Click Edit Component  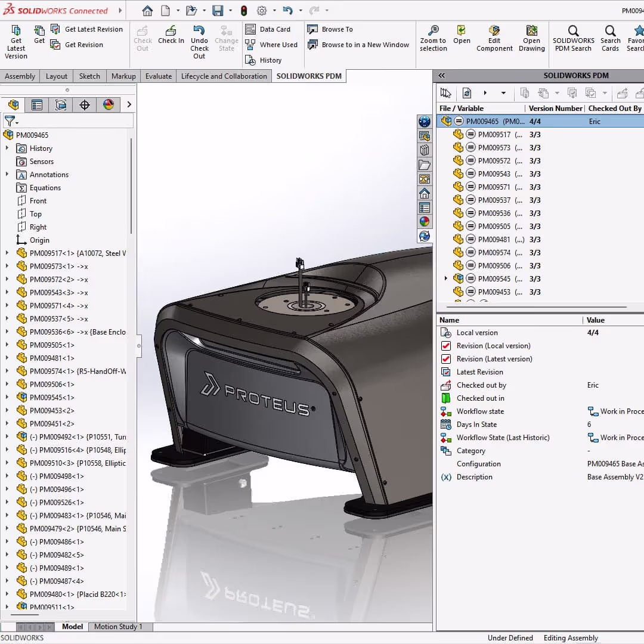[x=494, y=39]
